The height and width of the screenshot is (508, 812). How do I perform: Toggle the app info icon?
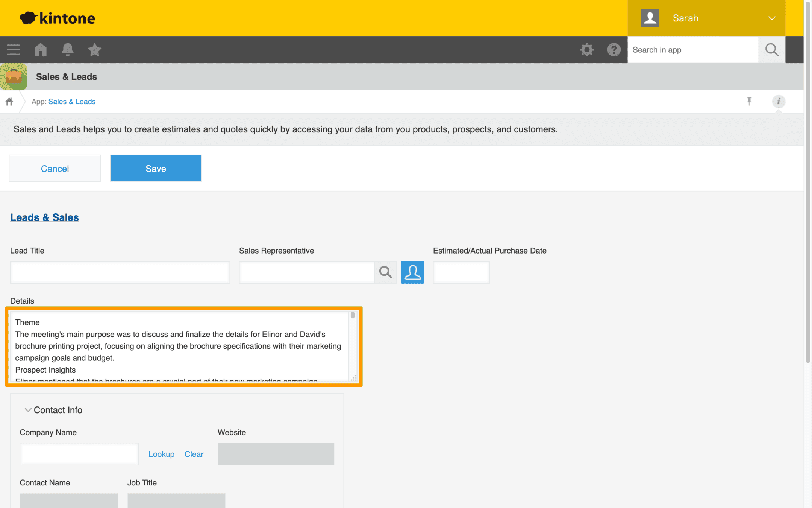779,101
